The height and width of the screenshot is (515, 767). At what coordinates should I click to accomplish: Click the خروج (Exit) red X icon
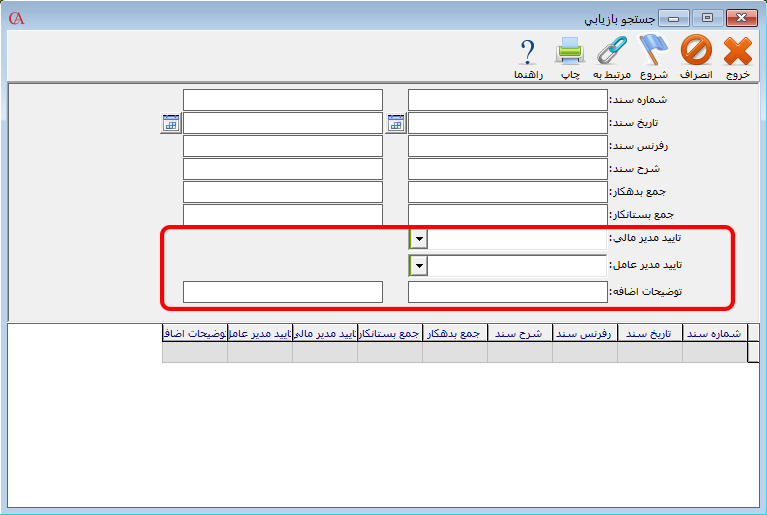click(x=737, y=51)
